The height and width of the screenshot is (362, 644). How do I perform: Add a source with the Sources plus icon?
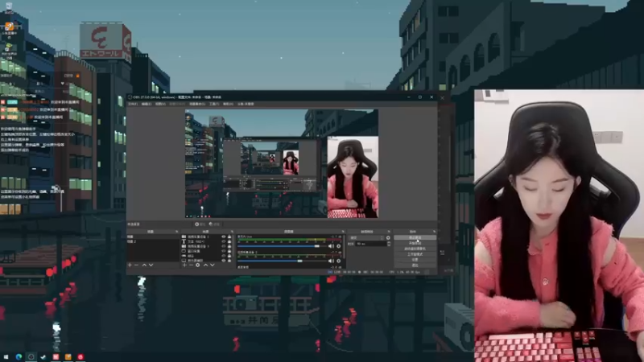pos(185,265)
